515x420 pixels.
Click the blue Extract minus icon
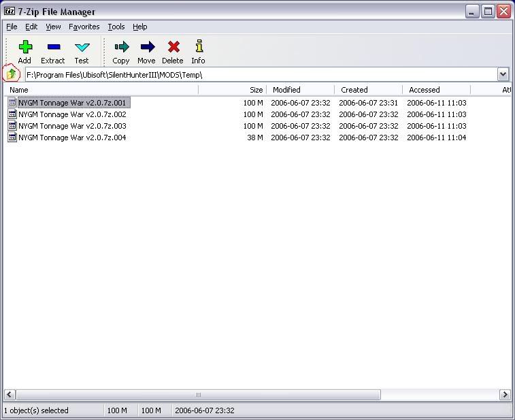tap(54, 47)
